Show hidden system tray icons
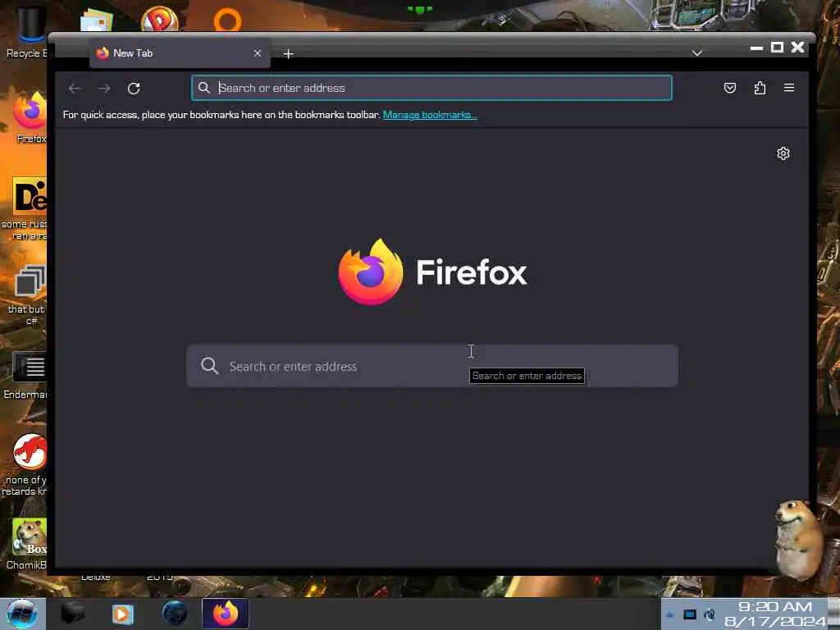Viewport: 840px width, 630px height. coord(669,615)
